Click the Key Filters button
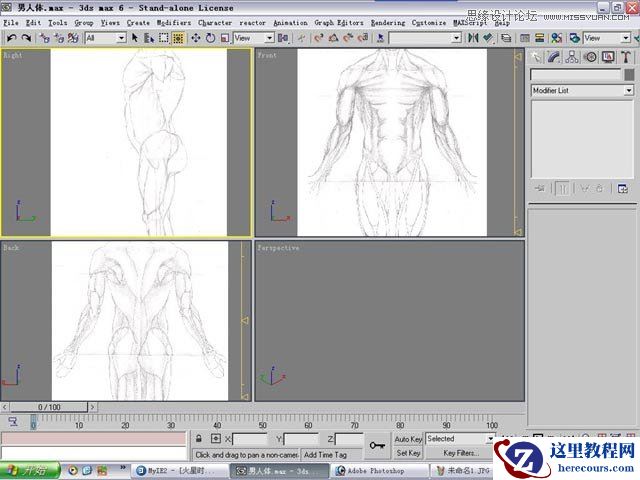The height and width of the screenshot is (480, 640). (461, 453)
